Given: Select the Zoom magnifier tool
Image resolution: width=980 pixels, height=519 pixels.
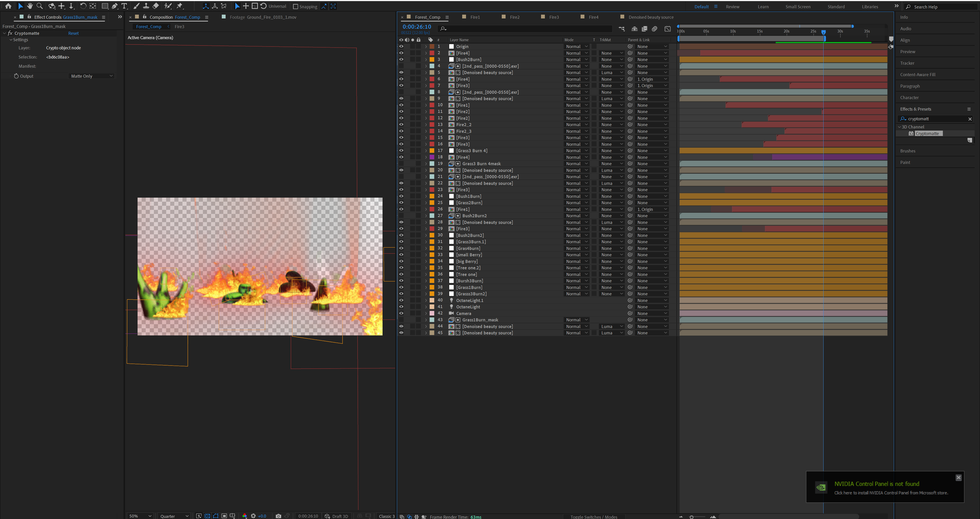Looking at the screenshot, I should pos(40,6).
